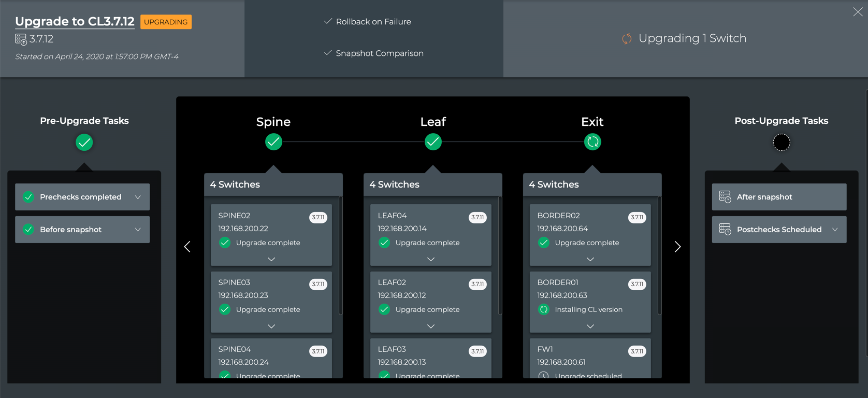Viewport: 868px width, 398px height.
Task: Go to previous group using left arrow
Action: coord(187,247)
